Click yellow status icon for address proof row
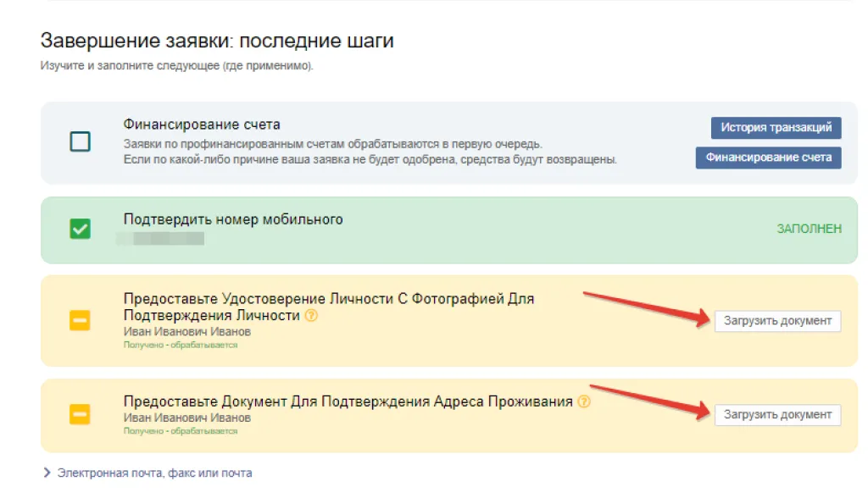868x498 pixels. [x=80, y=414]
